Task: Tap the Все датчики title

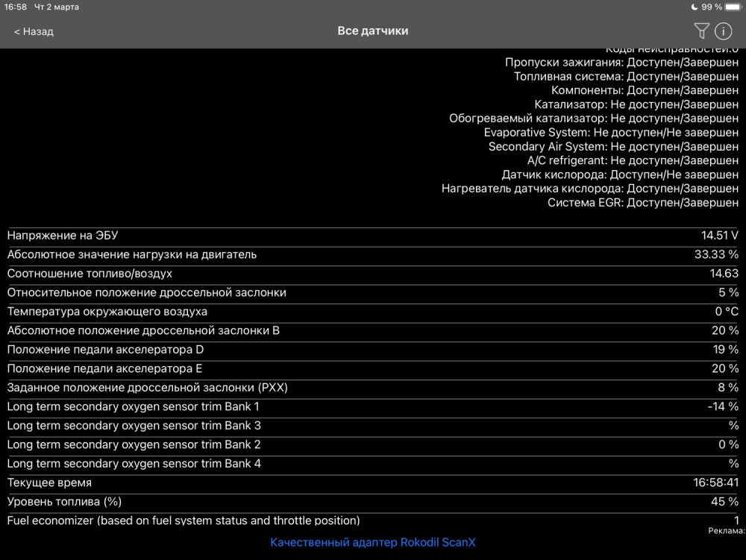Action: click(373, 31)
